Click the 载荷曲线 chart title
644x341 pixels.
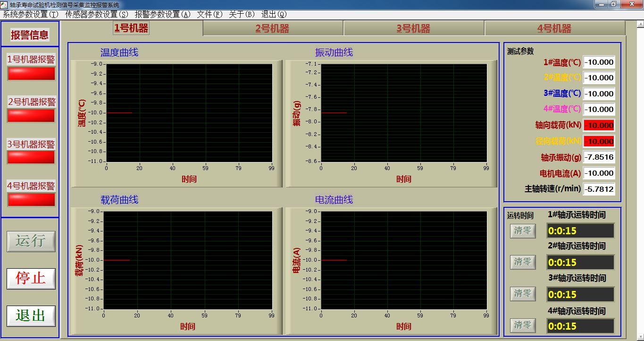click(119, 200)
